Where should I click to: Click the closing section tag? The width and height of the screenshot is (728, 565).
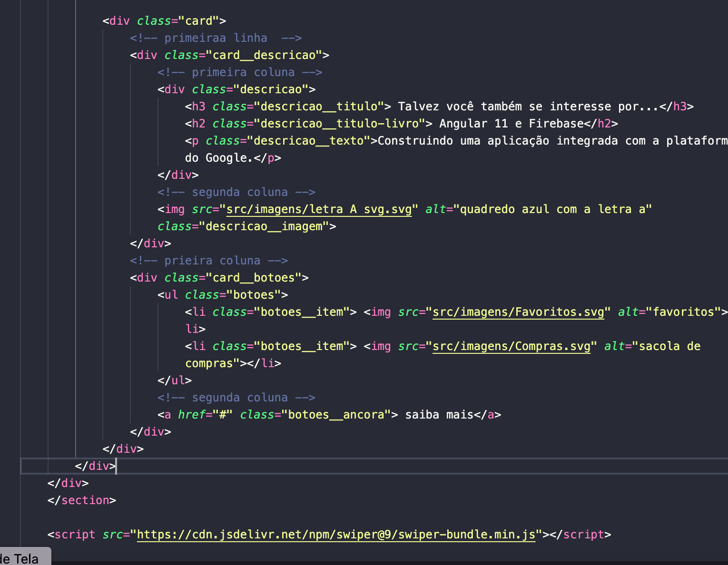tap(82, 500)
